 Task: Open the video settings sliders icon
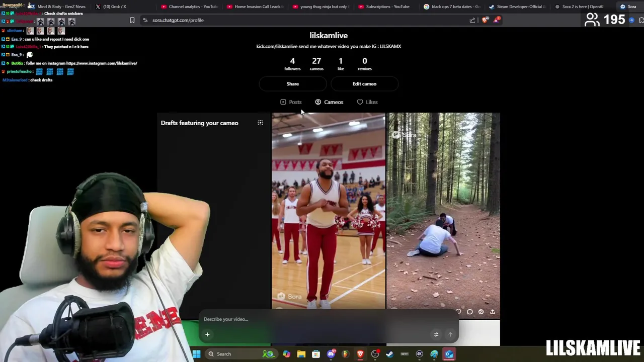(x=436, y=334)
